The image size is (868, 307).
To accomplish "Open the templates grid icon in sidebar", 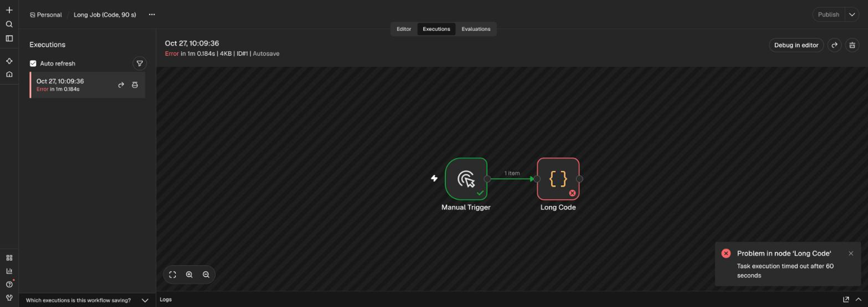I will [x=9, y=258].
